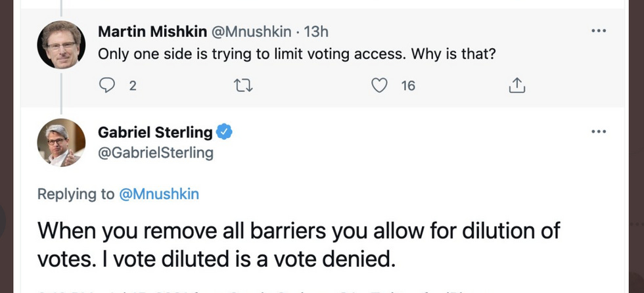Click the reply count 2

click(x=132, y=85)
